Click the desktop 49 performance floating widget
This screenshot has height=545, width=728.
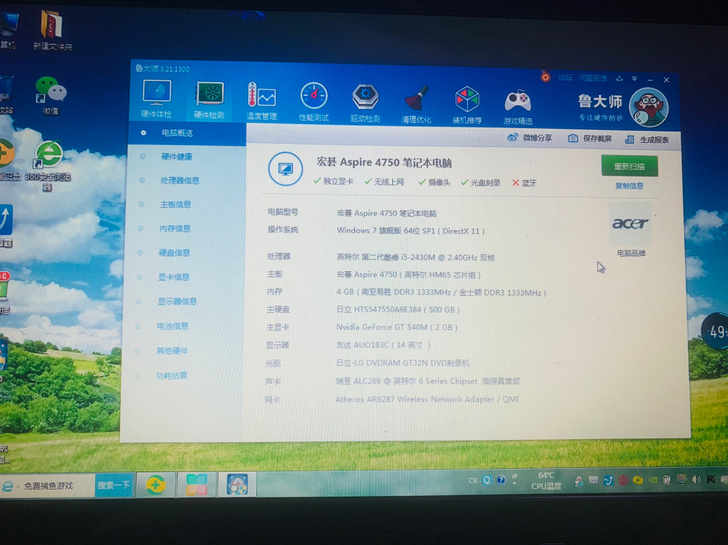coord(715,331)
